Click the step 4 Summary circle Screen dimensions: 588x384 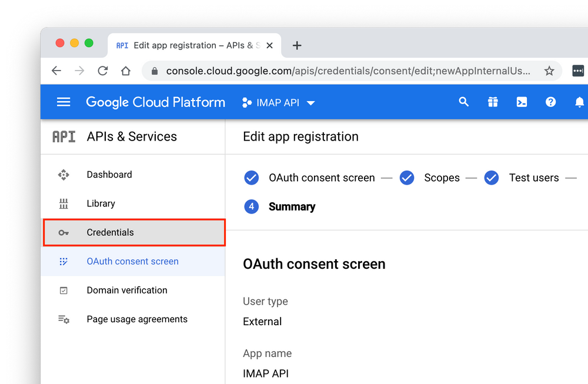point(251,206)
